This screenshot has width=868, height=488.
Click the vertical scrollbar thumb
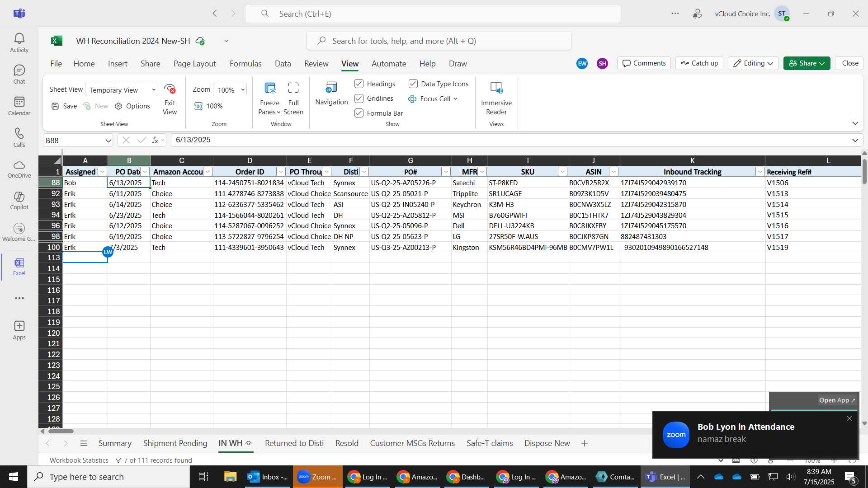(864, 171)
